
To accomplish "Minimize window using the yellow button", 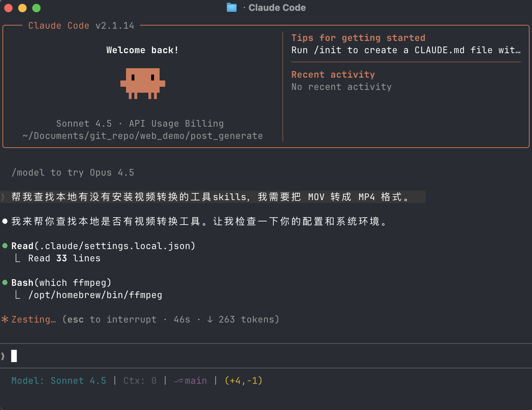I will coord(22,8).
